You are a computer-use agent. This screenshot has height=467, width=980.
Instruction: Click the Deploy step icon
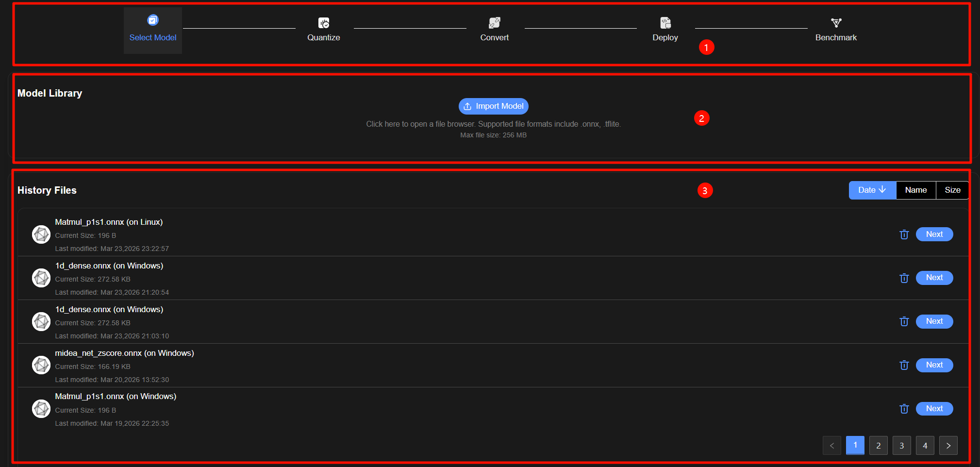pyautogui.click(x=665, y=23)
